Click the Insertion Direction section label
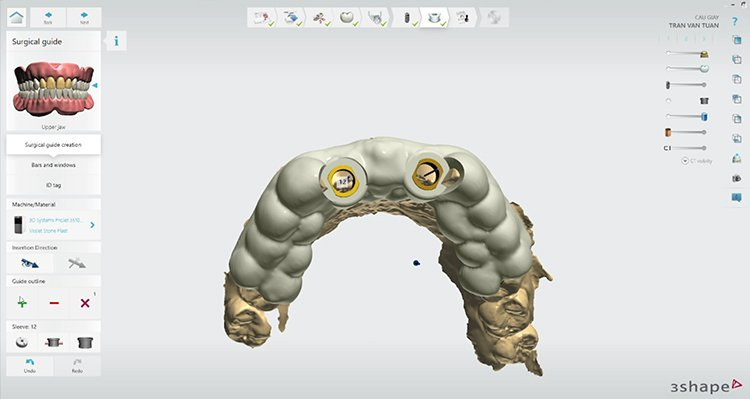Screen dimensions: 750x399 34,248
